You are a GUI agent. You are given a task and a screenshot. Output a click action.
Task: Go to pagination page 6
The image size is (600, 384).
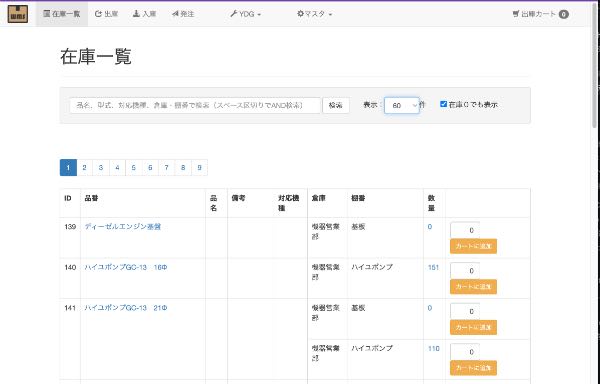click(150, 168)
